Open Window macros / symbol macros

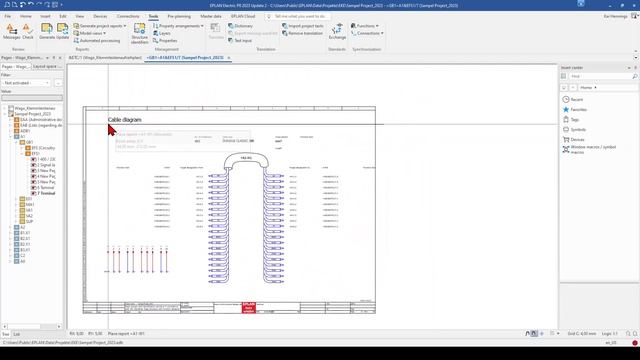[x=590, y=149]
